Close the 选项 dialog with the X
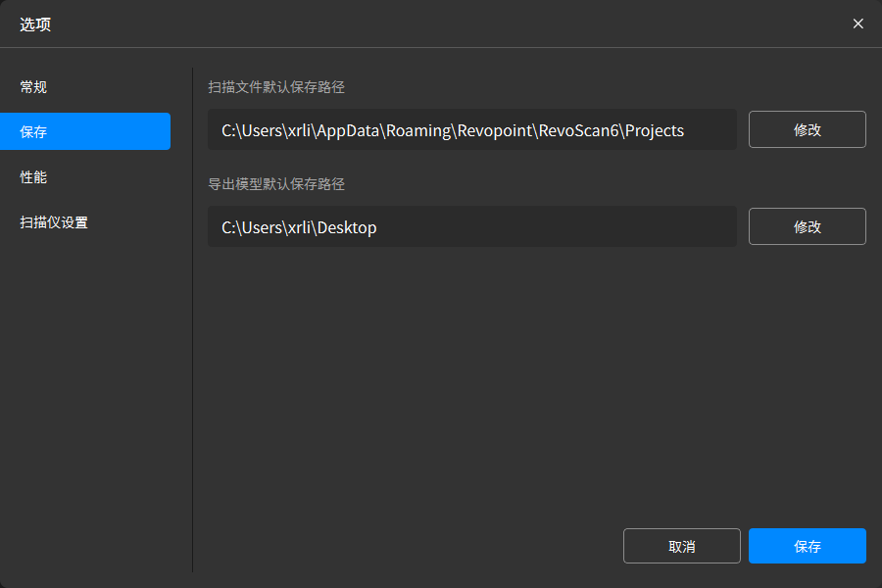Viewport: 882px width, 588px height. 857,24
